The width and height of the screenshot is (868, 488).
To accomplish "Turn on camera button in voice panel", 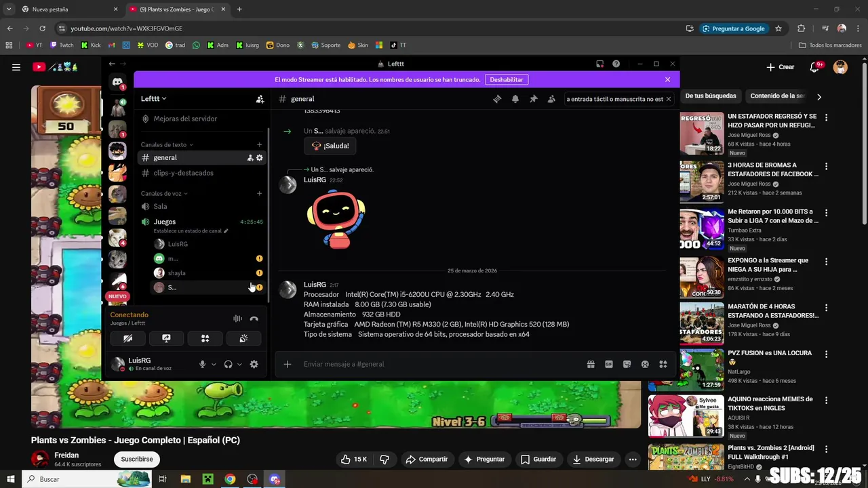I will click(x=127, y=338).
